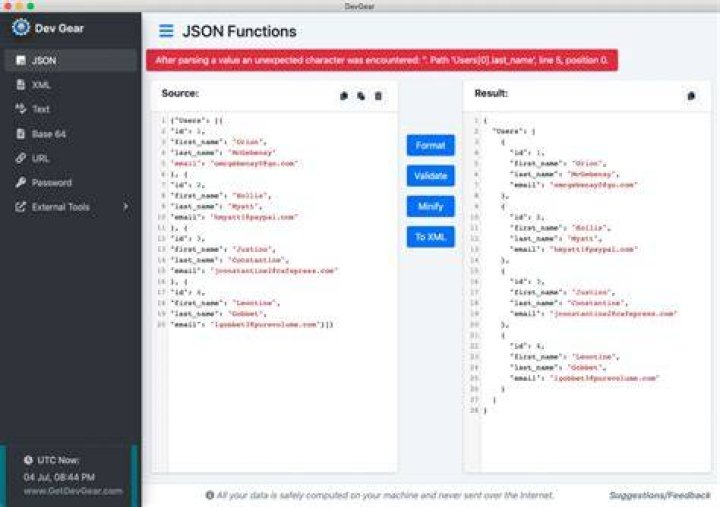Clear the Source panel with trash icon
Viewport: 720px width, 507px height.
tap(378, 96)
